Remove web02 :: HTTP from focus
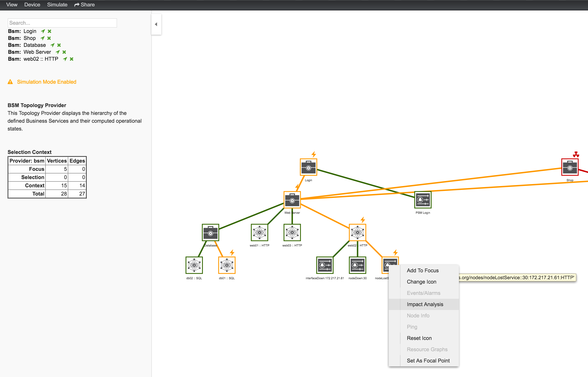 pyautogui.click(x=71, y=59)
